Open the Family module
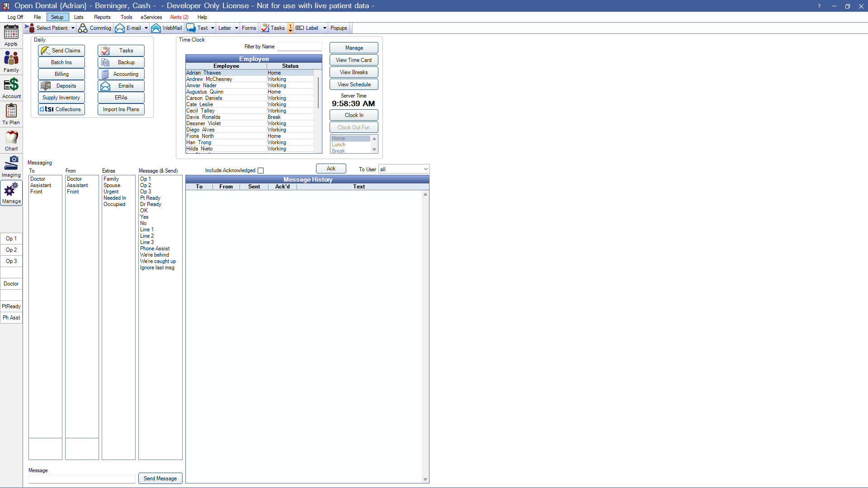868x488 pixels. [11, 61]
